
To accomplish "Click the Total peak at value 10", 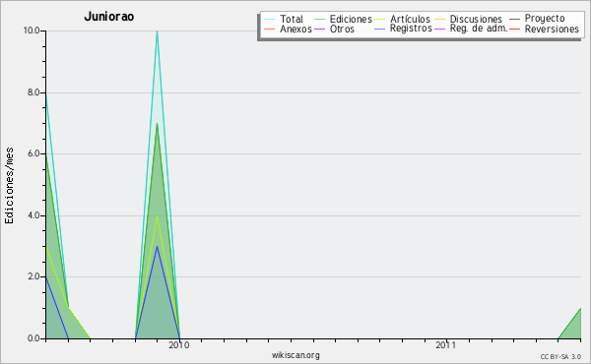I will pos(158,31).
